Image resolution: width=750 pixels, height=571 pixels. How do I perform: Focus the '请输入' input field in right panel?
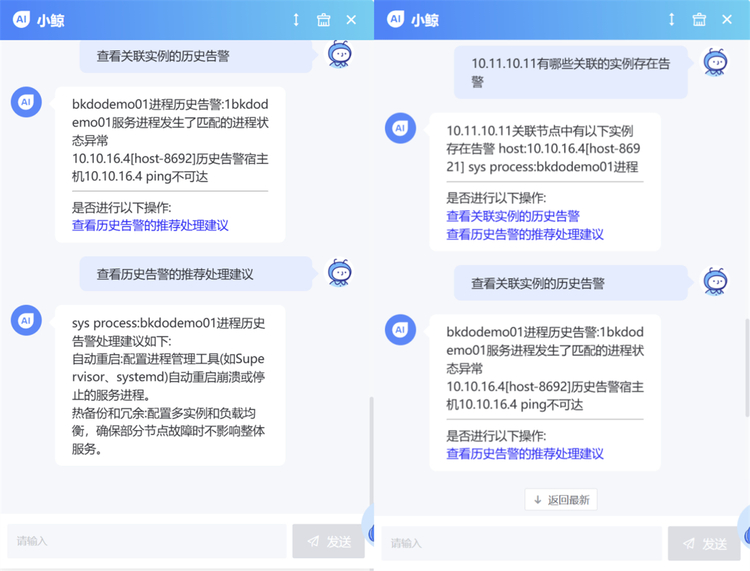pyautogui.click(x=521, y=543)
